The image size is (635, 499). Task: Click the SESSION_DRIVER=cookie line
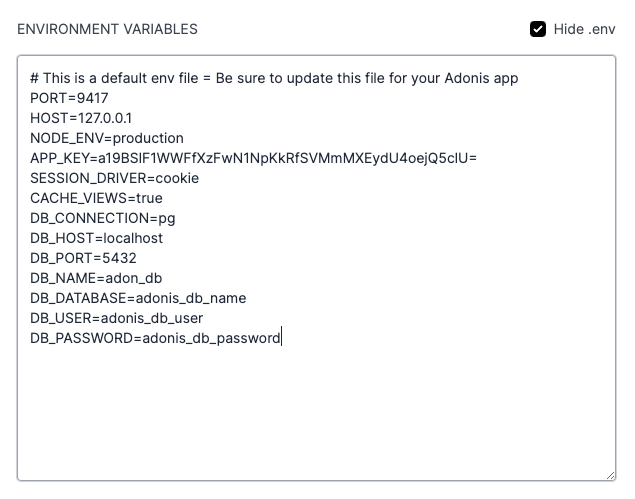(115, 178)
